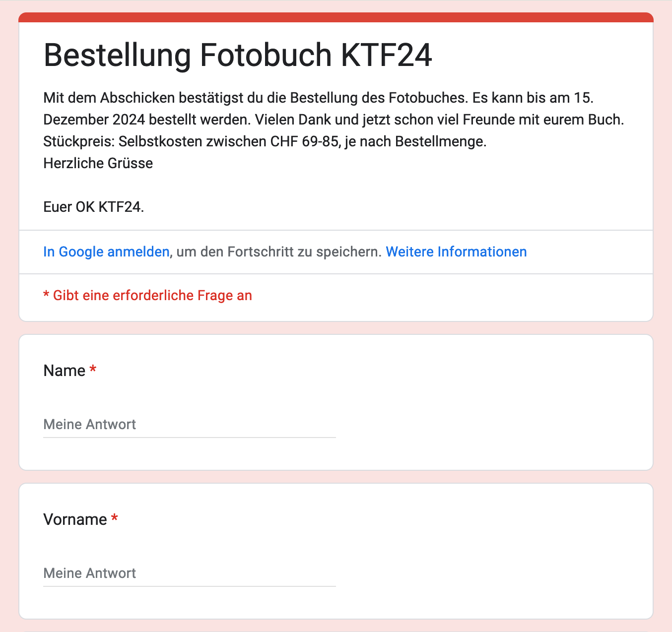Click the "In Google anmelden" link
The image size is (672, 632).
click(x=106, y=252)
